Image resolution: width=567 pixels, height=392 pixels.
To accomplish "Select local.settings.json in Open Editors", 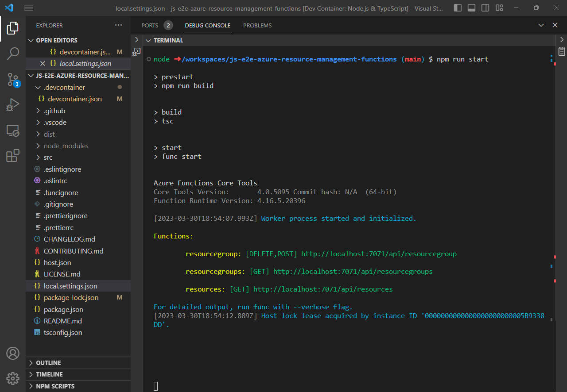I will click(78, 63).
